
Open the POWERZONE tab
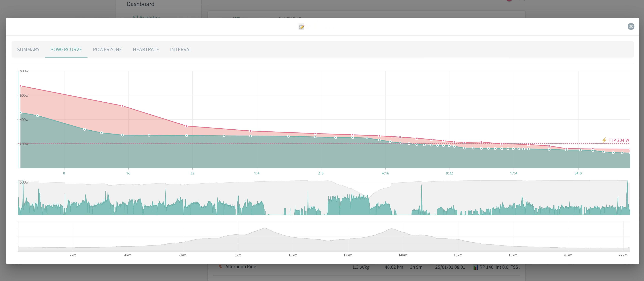(x=107, y=50)
